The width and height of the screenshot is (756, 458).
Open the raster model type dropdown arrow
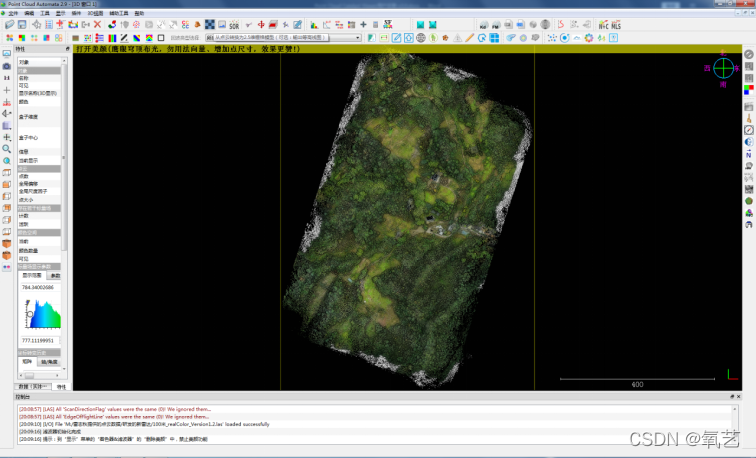coord(357,38)
